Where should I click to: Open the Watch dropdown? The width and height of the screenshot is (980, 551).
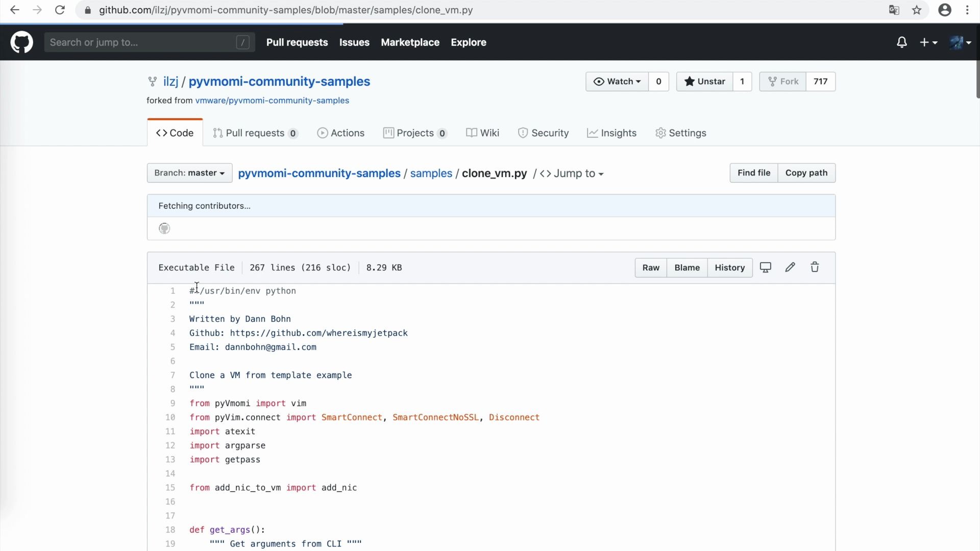(617, 82)
